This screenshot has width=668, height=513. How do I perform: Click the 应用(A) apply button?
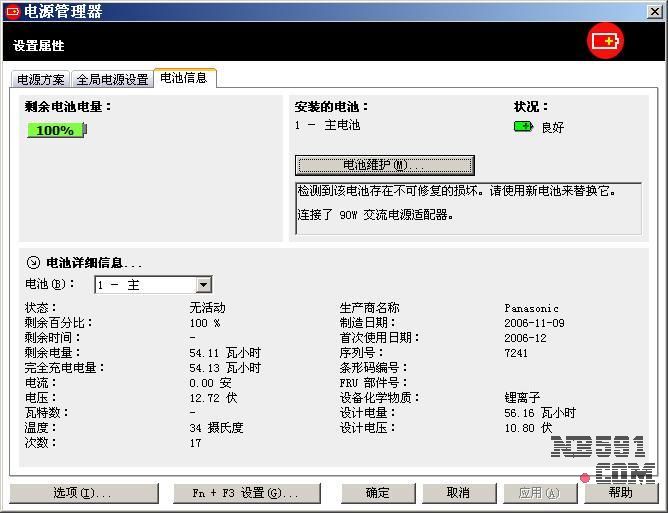click(540, 493)
